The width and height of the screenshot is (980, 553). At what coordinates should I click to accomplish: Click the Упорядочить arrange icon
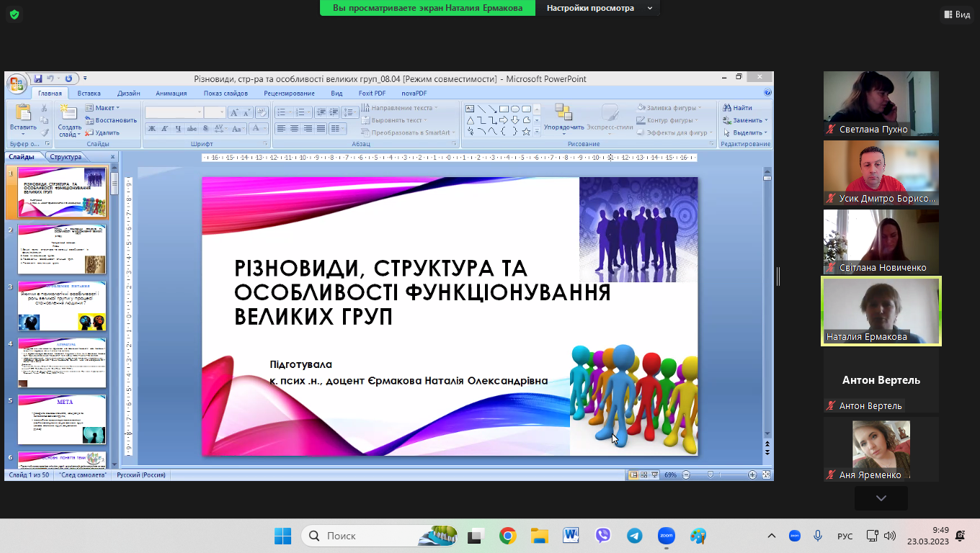point(563,112)
